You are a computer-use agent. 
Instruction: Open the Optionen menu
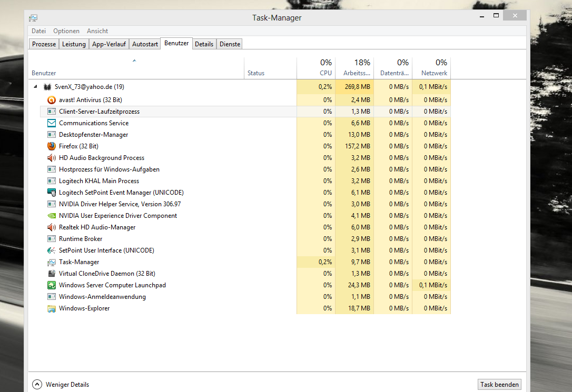coord(66,31)
